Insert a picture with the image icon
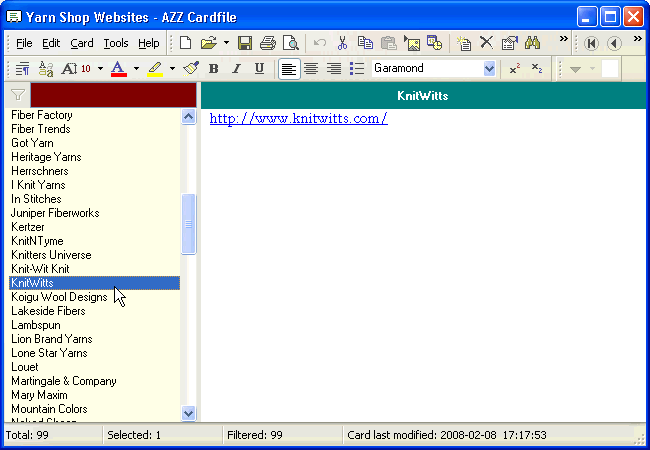The image size is (650, 450). [412, 43]
